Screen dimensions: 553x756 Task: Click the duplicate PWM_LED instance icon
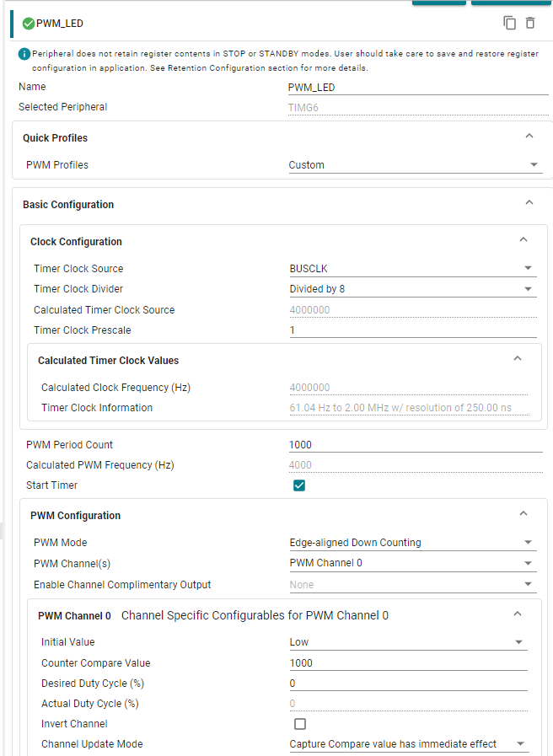[510, 23]
